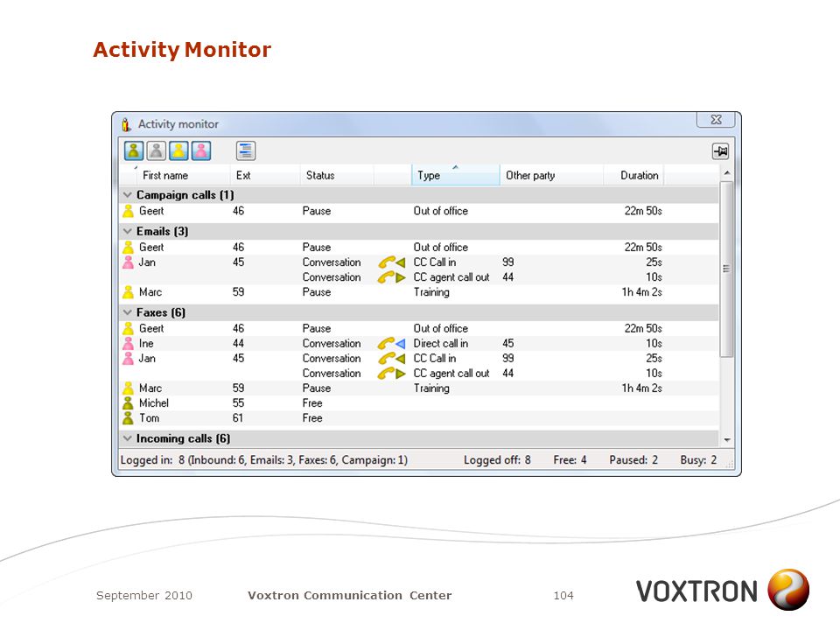The image size is (840, 630).
Task: Click the Activity monitor title bar app icon
Action: tap(126, 124)
